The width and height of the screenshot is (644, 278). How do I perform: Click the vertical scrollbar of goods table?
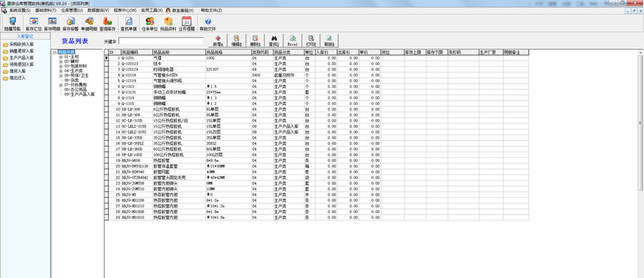pyautogui.click(x=640, y=123)
